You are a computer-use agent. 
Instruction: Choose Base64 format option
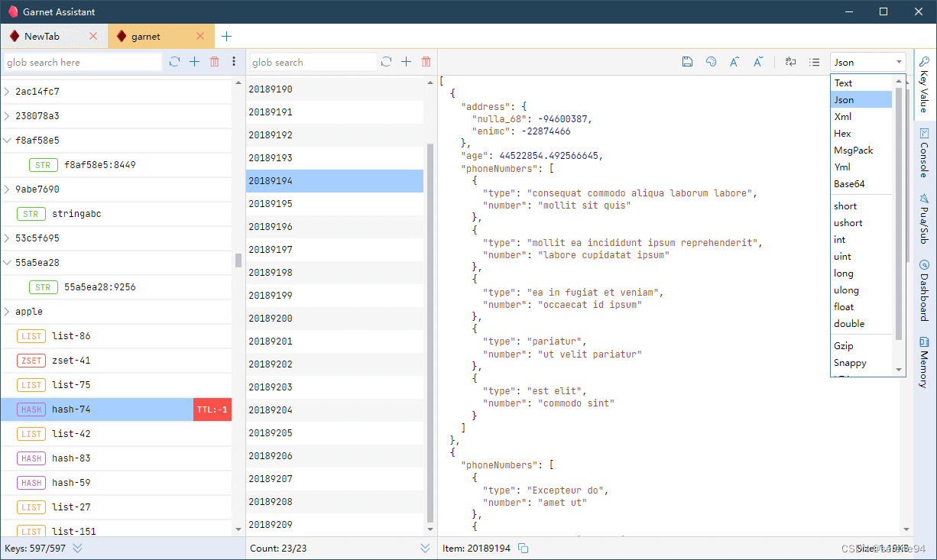tap(849, 184)
